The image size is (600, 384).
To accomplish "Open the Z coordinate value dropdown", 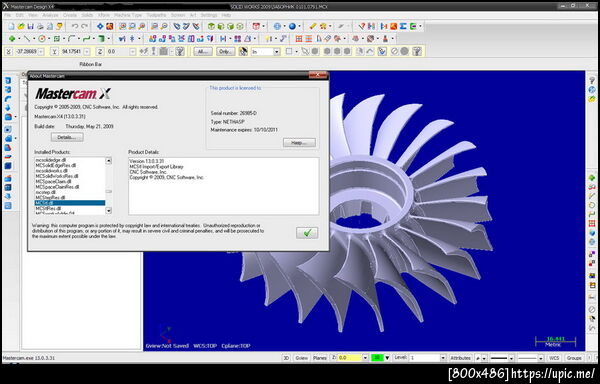I will coord(132,52).
